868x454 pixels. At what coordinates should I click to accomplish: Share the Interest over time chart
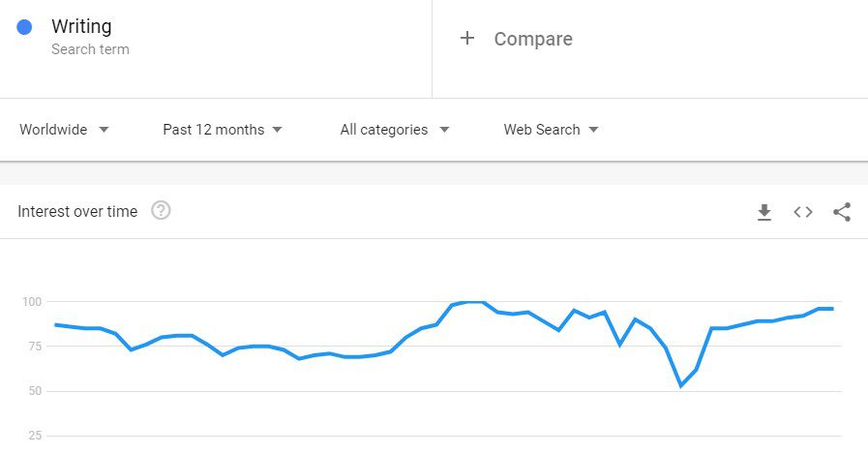coord(842,212)
